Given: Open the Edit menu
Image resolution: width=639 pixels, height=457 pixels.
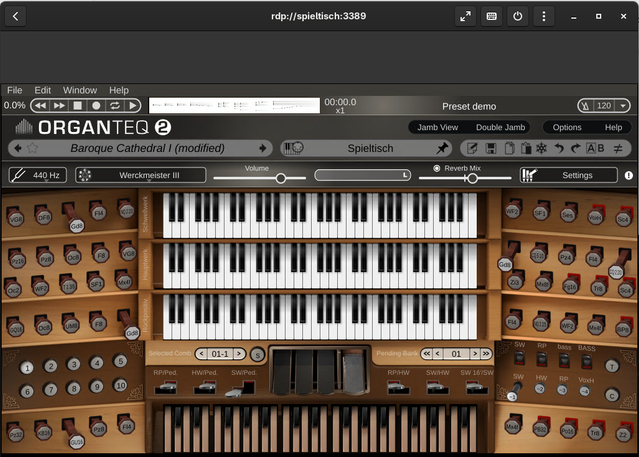Looking at the screenshot, I should [42, 90].
